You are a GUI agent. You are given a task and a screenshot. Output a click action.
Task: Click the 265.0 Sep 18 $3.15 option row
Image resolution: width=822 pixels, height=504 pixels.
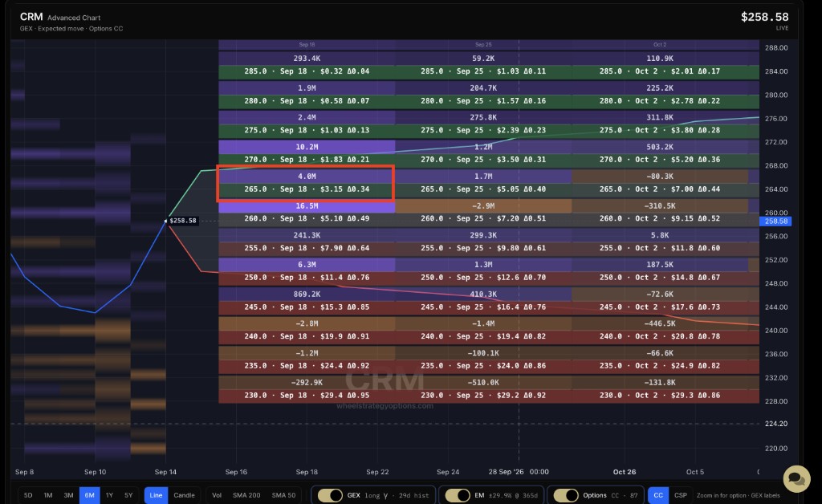coord(307,189)
